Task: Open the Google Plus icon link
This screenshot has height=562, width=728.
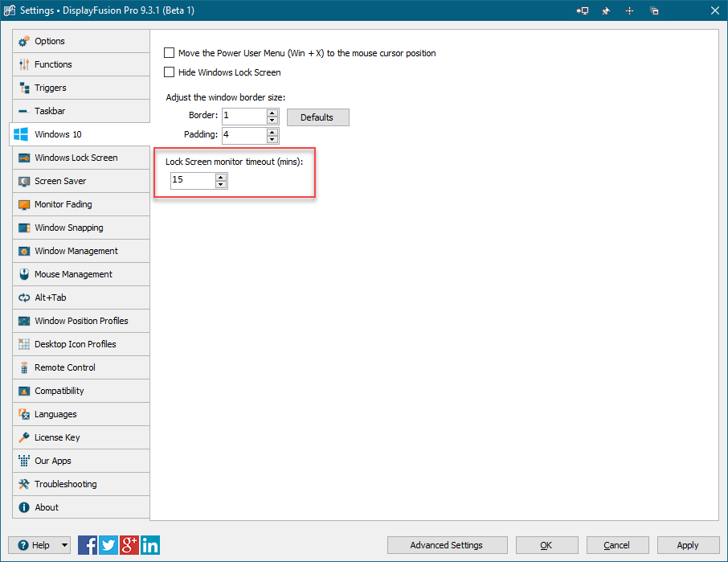Action: pos(129,545)
